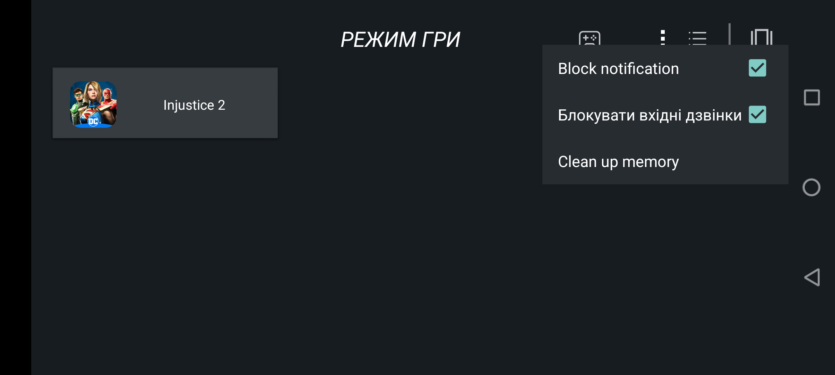Open the three-dot overflow menu
This screenshot has width=835, height=375.
click(662, 37)
